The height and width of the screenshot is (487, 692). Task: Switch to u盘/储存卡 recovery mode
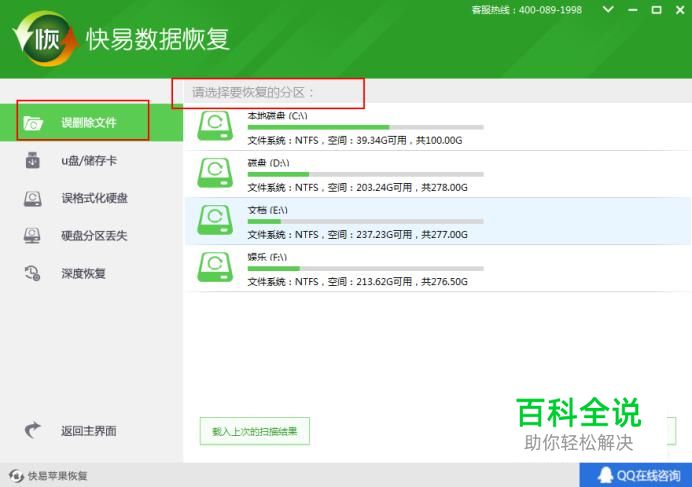click(x=91, y=160)
